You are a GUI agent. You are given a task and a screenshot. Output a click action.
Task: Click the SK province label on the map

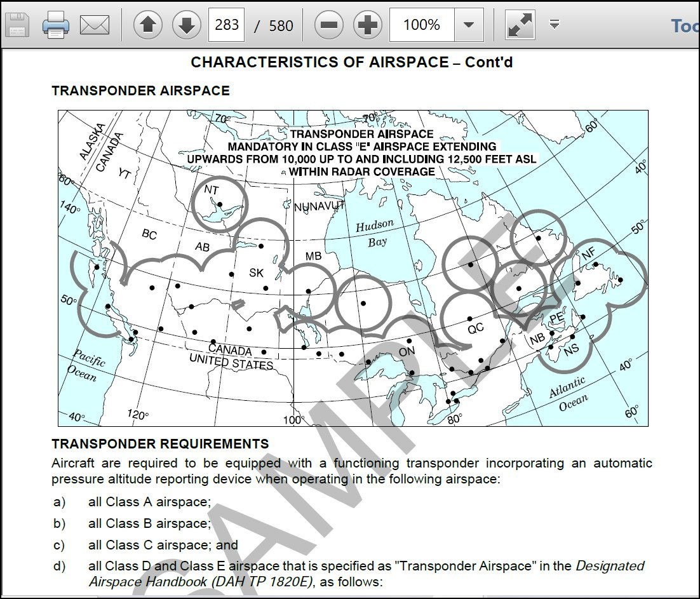256,273
